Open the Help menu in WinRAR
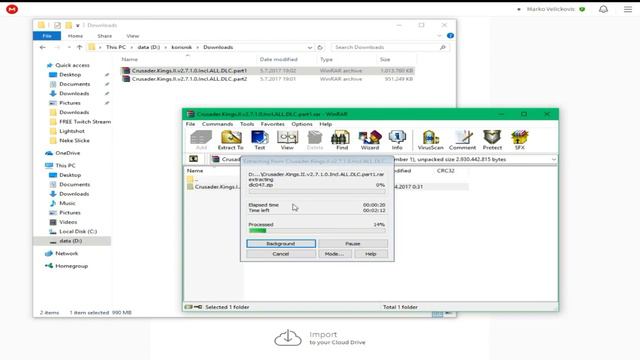 tap(325, 124)
